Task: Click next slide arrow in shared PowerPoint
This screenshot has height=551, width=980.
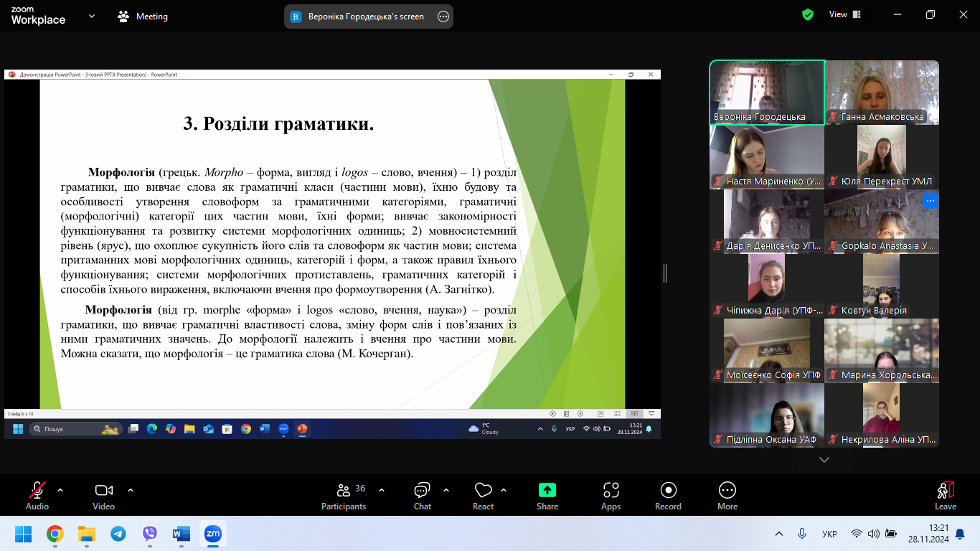Action: point(580,414)
